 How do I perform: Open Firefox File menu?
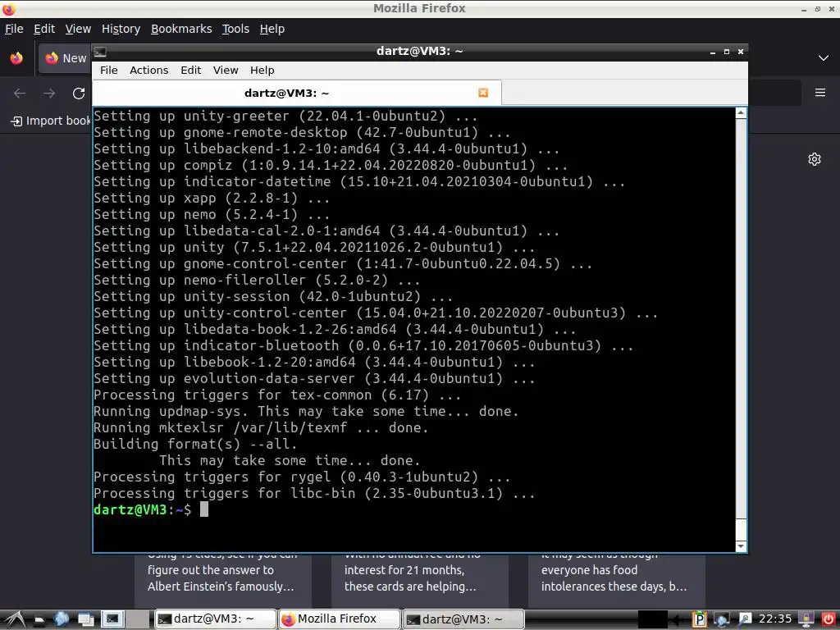coord(14,29)
